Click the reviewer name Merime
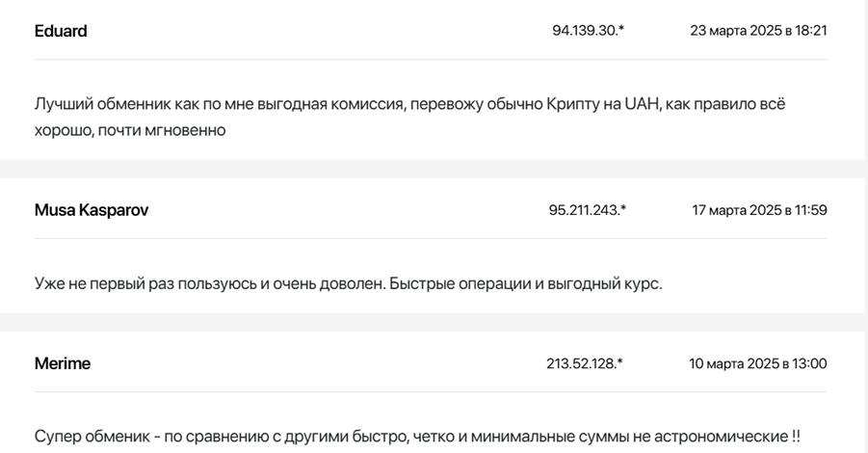The height and width of the screenshot is (453, 868). click(63, 363)
